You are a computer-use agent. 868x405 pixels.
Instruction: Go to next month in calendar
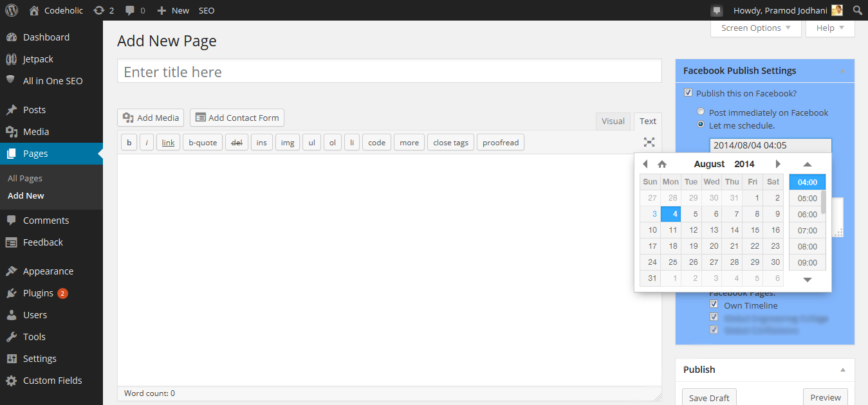(x=778, y=164)
